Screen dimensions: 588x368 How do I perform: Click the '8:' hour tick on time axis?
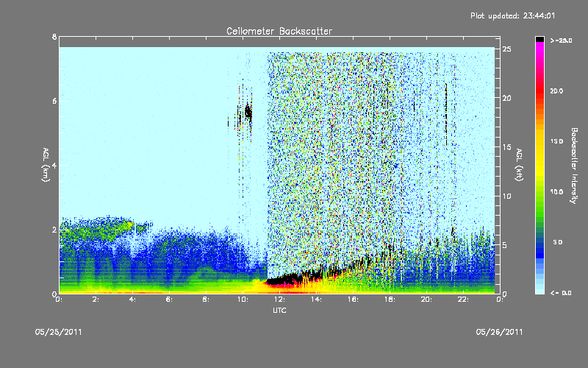(207, 300)
